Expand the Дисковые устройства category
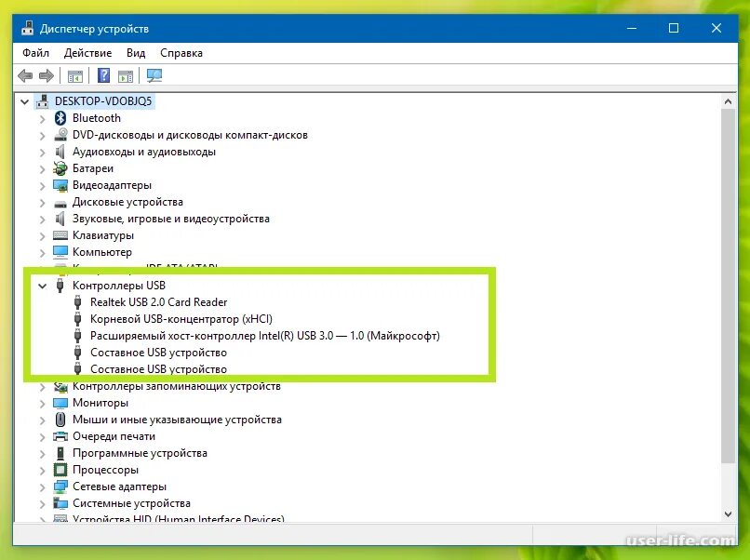This screenshot has width=750, height=560. pyautogui.click(x=43, y=203)
